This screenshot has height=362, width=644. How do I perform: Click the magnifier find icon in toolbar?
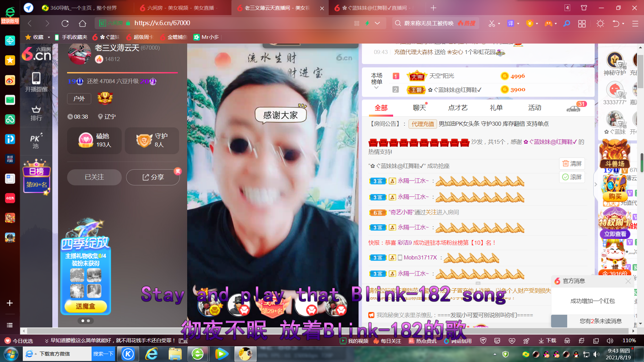pyautogui.click(x=567, y=23)
